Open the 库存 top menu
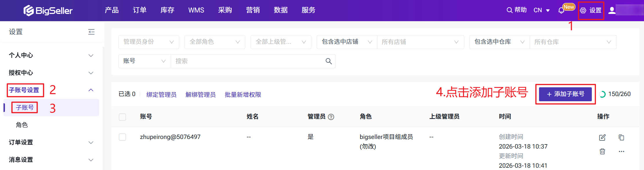Screen dimensions: 644x170 (x=167, y=10)
